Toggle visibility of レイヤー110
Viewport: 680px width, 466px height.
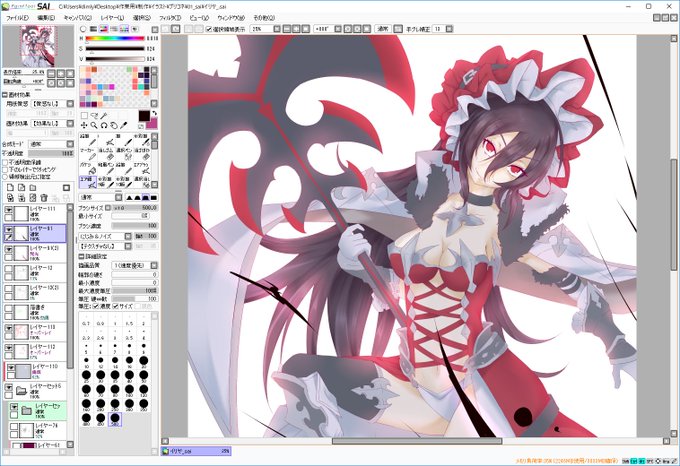point(11,368)
